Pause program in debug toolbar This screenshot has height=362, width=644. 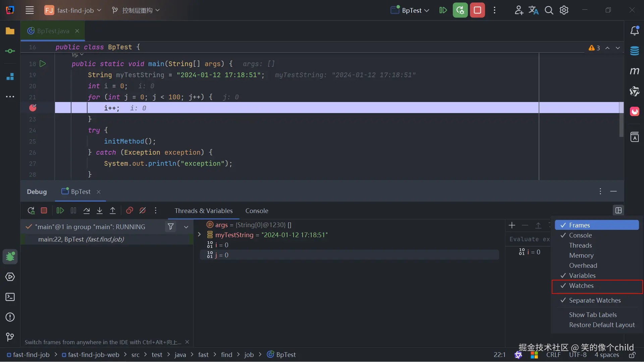tap(73, 211)
